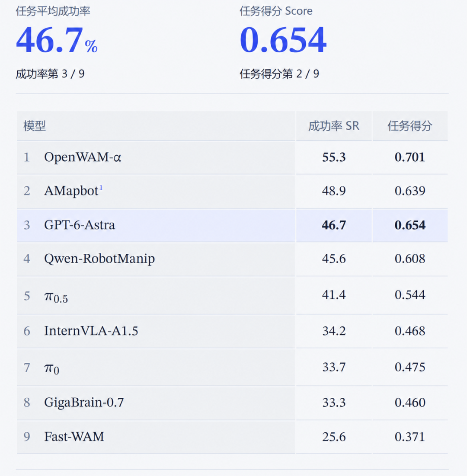
Task: Click the 46.7% average success rate figure
Action: click(57, 40)
